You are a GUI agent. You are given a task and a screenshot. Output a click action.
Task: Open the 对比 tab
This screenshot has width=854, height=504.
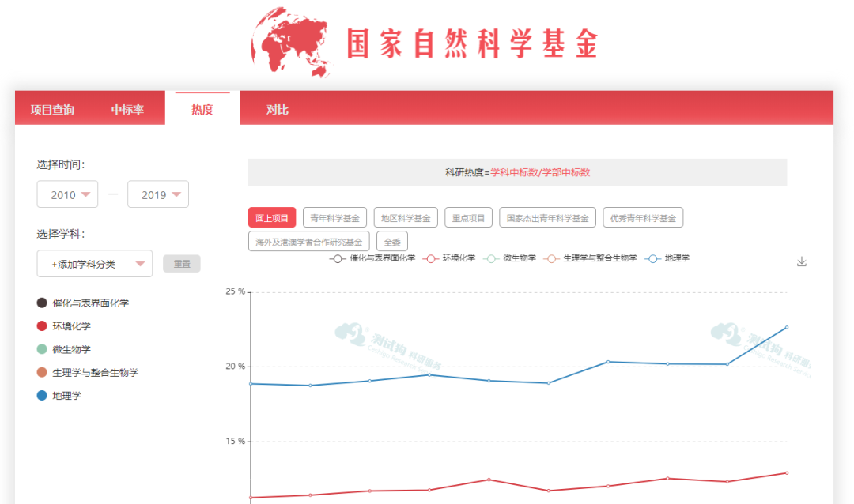click(x=278, y=109)
